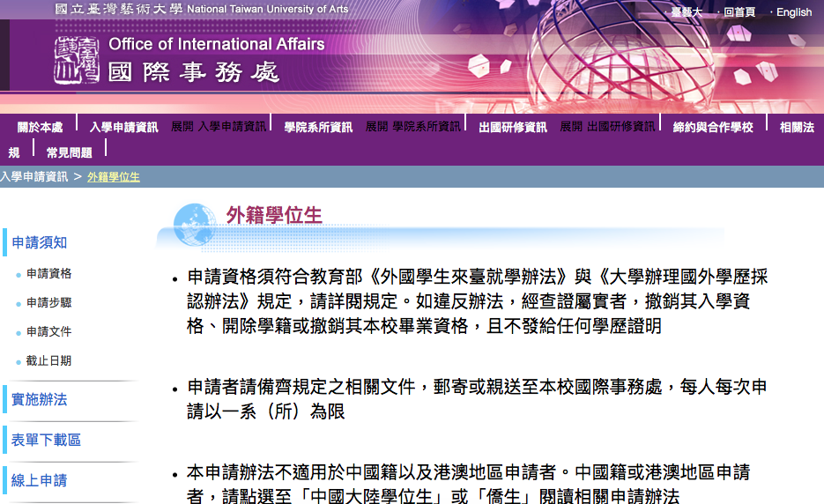Open 截止日期 sidebar sub-item
This screenshot has height=504, width=824.
48,360
